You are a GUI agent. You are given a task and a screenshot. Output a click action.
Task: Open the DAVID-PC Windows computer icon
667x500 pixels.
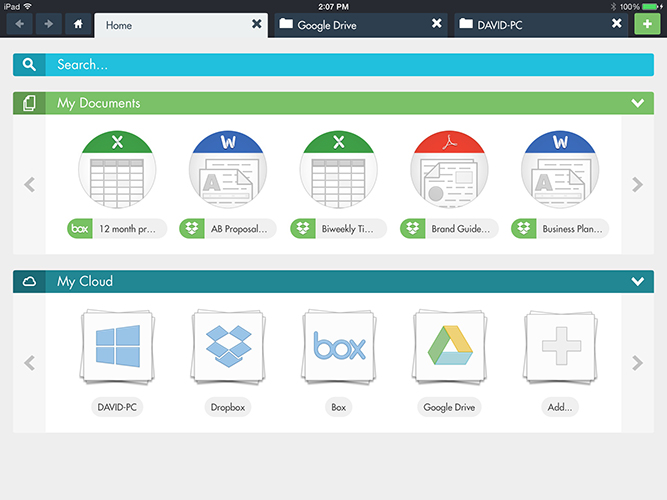pyautogui.click(x=116, y=346)
